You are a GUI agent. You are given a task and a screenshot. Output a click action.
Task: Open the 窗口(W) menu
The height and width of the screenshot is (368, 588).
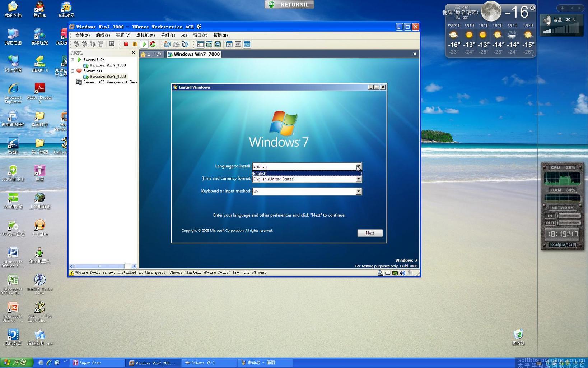(200, 35)
